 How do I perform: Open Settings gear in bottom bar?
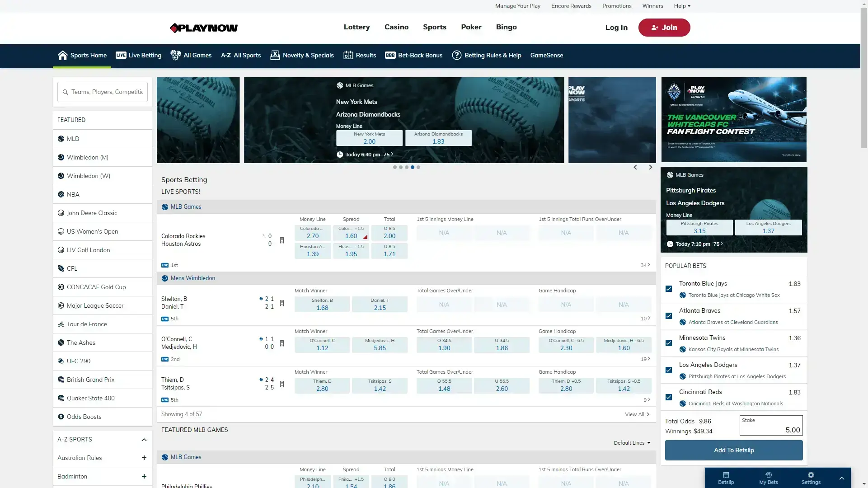[811, 475]
